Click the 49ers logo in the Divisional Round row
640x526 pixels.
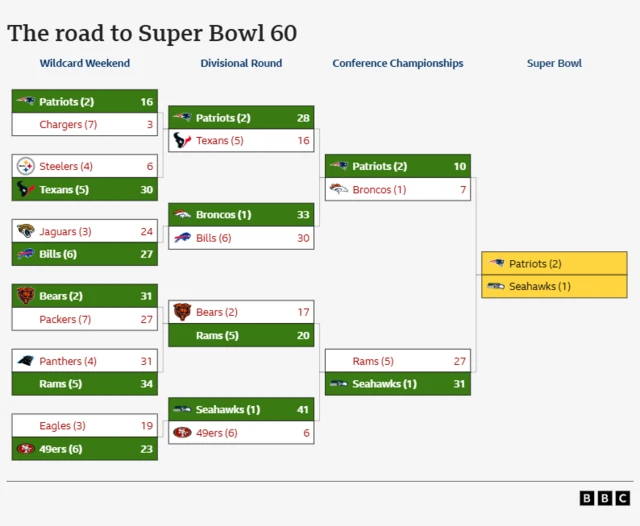182,432
